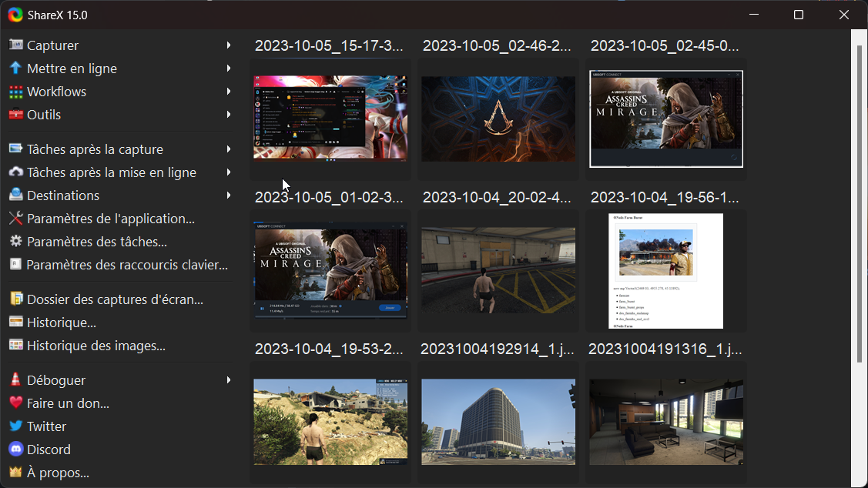This screenshot has width=868, height=488.
Task: Open Paramètres des raccourcis clavier
Action: click(127, 265)
